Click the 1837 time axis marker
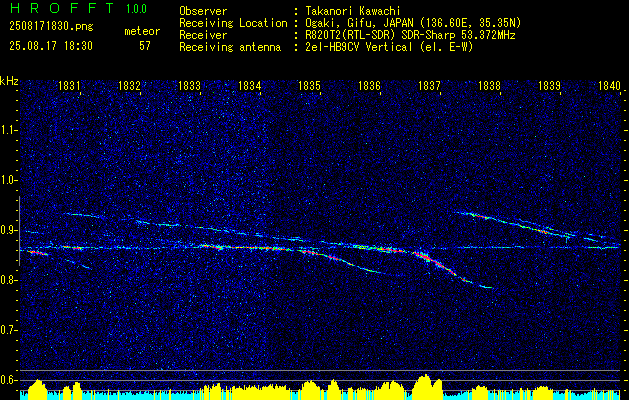This screenshot has width=629, height=400. point(429,85)
